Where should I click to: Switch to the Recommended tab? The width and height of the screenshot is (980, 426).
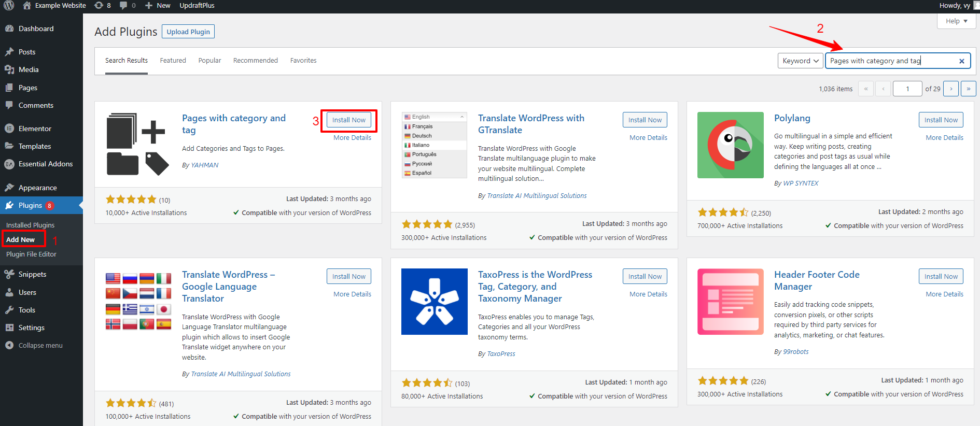pyautogui.click(x=256, y=61)
